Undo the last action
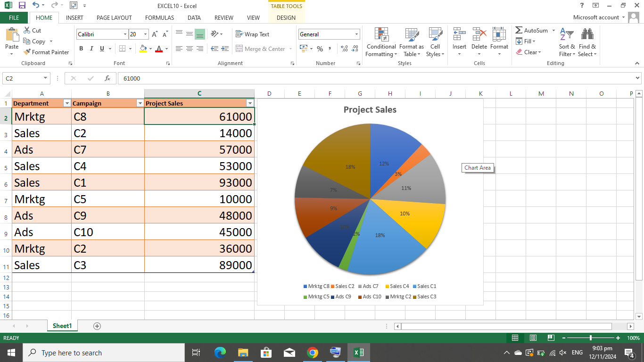Viewport: 644px width, 362px height. tap(36, 6)
